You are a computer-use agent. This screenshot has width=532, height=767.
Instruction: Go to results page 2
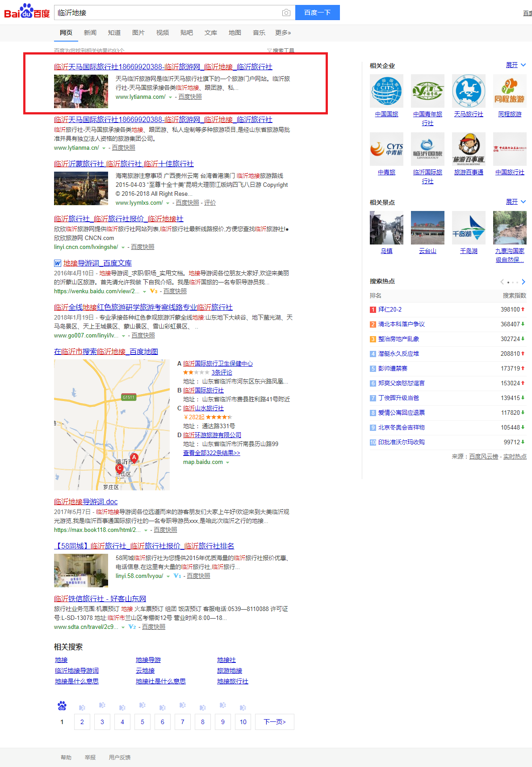pos(82,722)
